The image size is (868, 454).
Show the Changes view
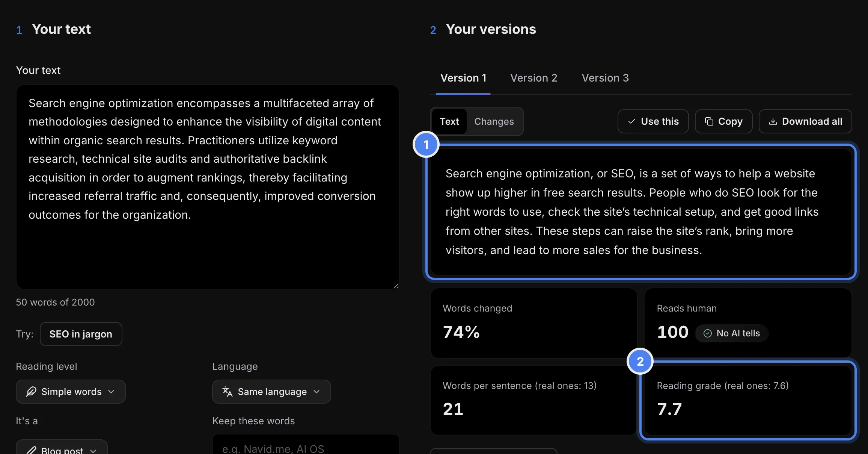click(494, 121)
